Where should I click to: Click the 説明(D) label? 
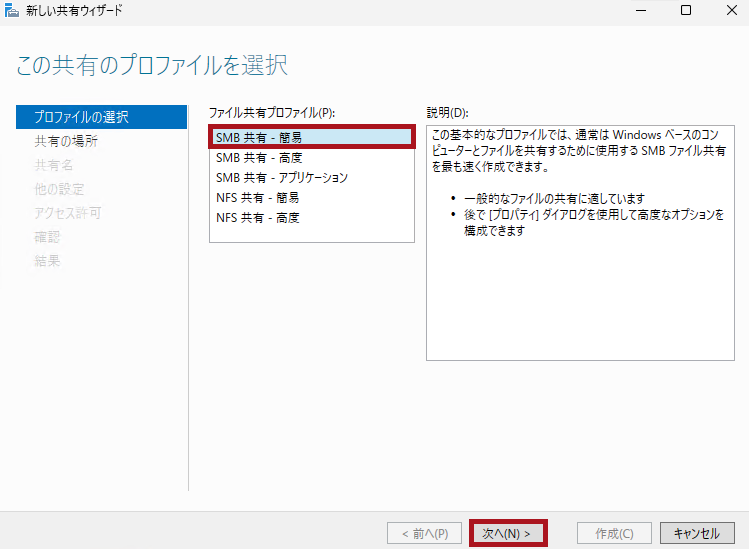(448, 113)
